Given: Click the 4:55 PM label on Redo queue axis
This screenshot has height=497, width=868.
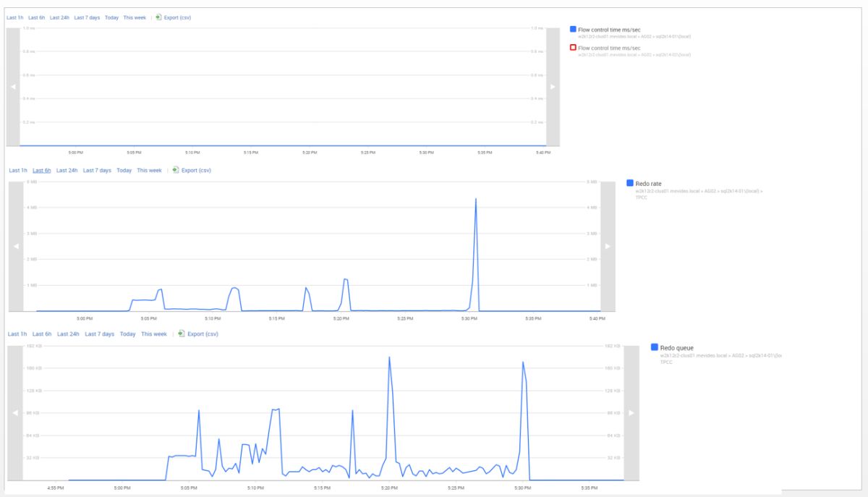Looking at the screenshot, I should pos(56,488).
